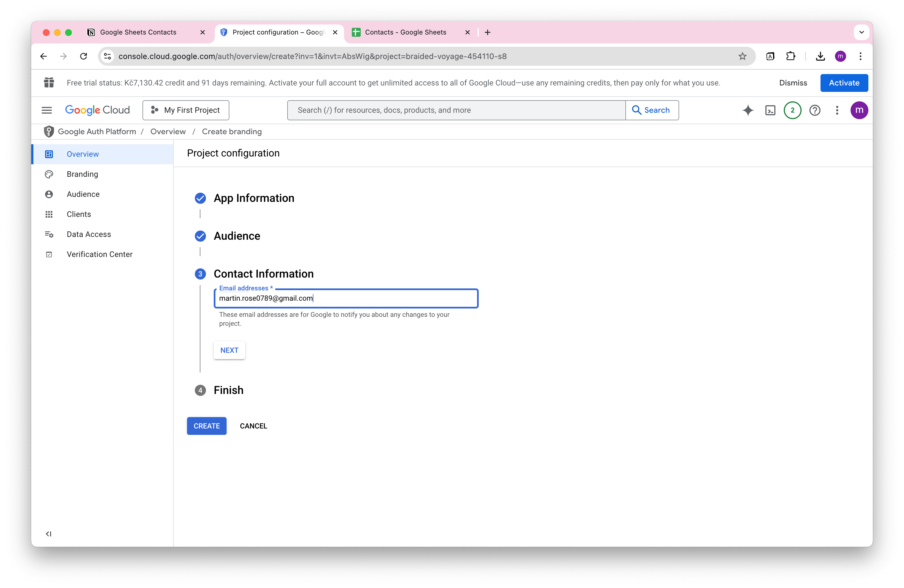The image size is (904, 588).
Task: View notifications bell showing 2
Action: click(x=792, y=110)
